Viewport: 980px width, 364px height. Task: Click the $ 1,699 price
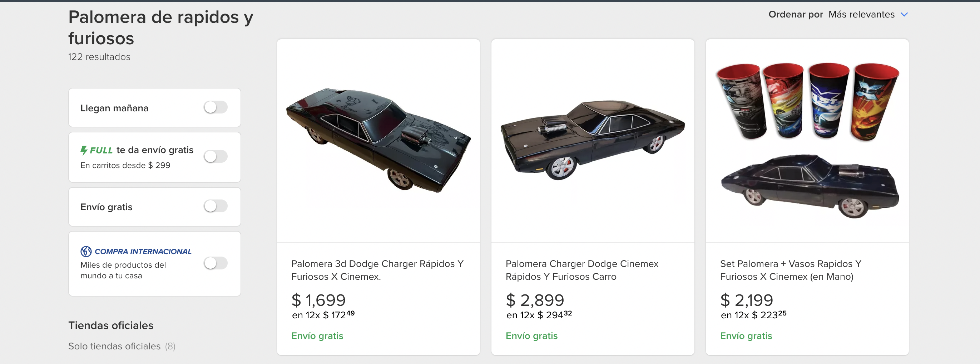click(318, 300)
